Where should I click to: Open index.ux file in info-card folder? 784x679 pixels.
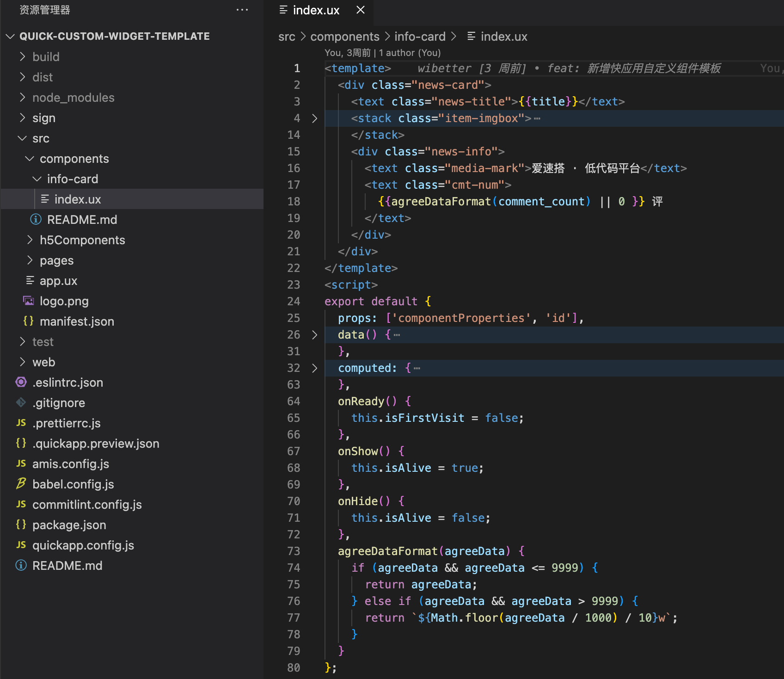[132, 199]
